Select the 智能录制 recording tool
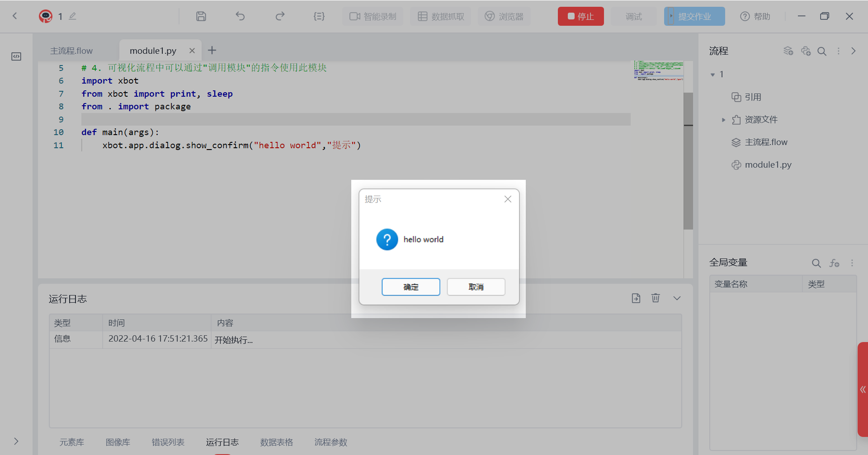 [372, 16]
